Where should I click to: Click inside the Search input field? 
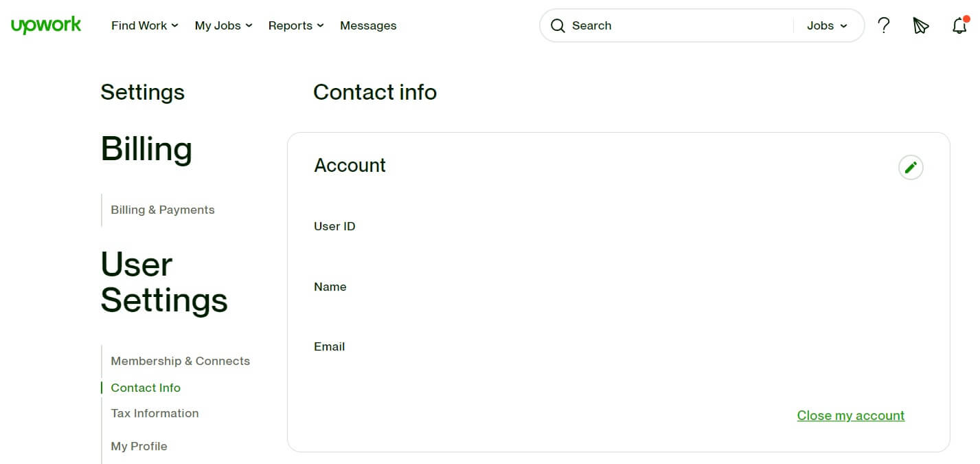652,25
